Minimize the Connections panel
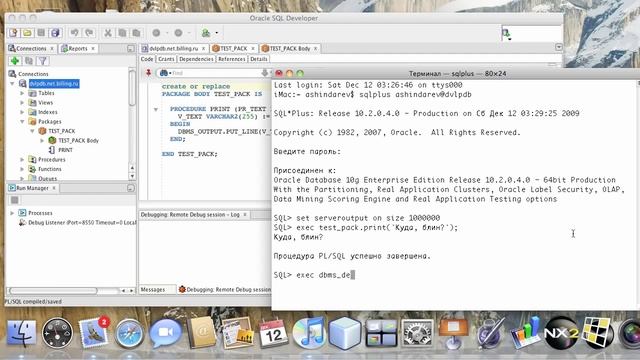Viewport: 640px width, 360px height. pos(131,49)
